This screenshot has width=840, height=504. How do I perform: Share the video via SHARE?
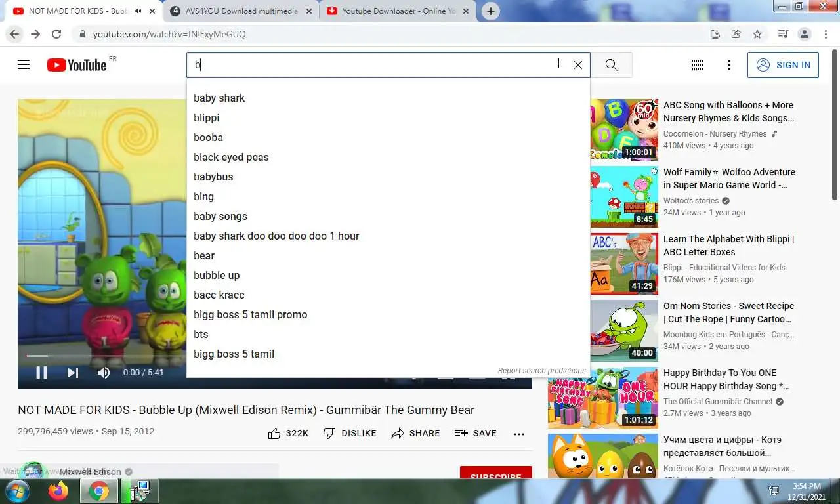[415, 433]
